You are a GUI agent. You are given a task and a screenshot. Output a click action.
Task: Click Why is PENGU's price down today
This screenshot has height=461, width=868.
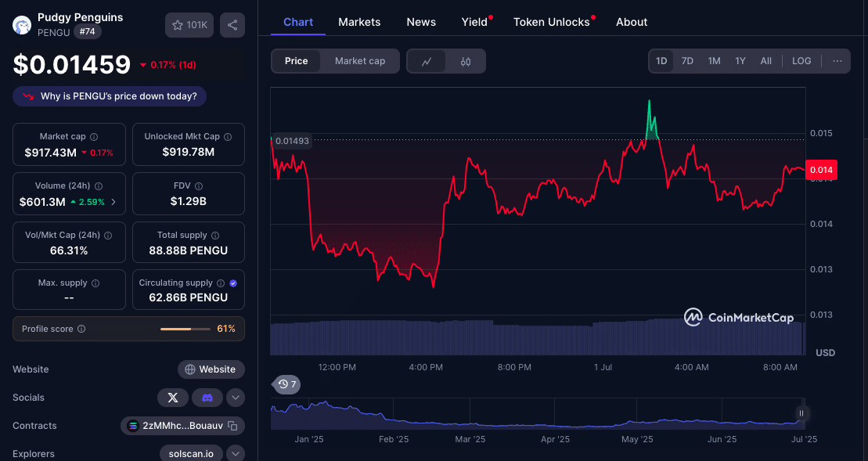point(110,96)
